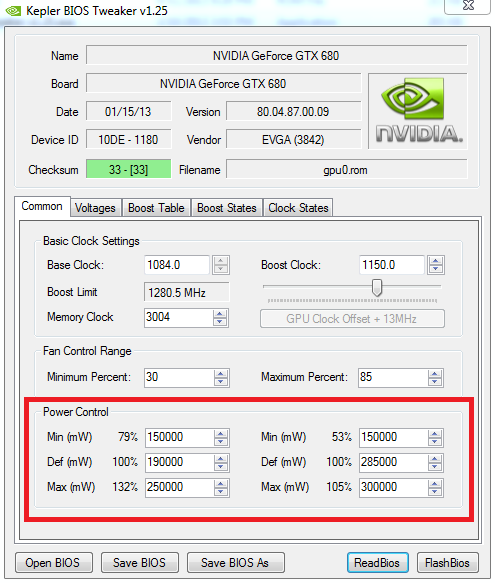Click the 79% Min (mW) 150000 field

point(180,437)
